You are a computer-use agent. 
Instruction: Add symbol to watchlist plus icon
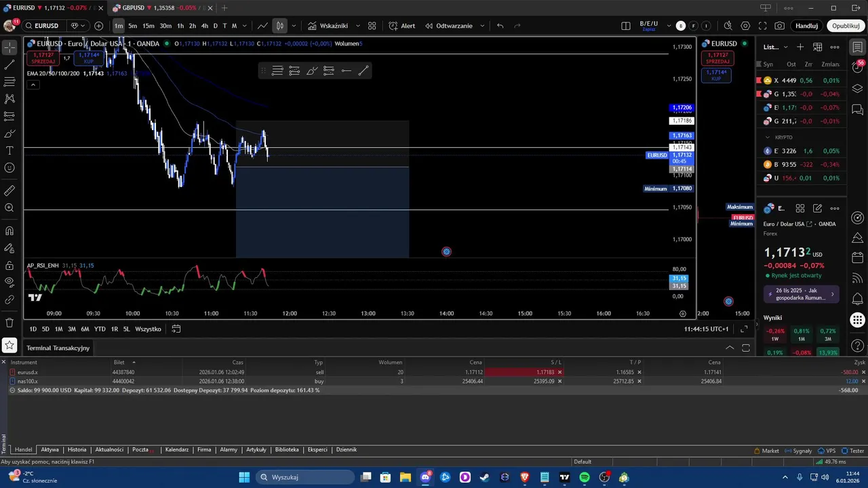(800, 47)
